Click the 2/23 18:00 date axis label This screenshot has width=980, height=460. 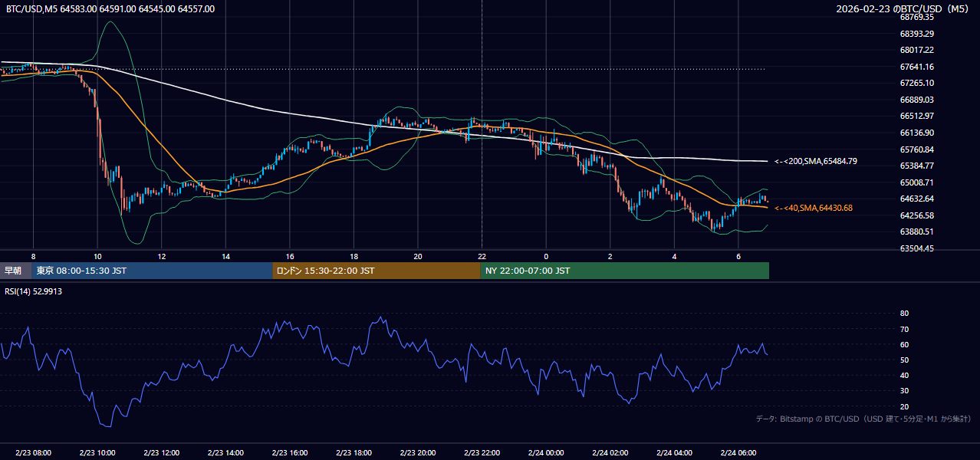[354, 453]
